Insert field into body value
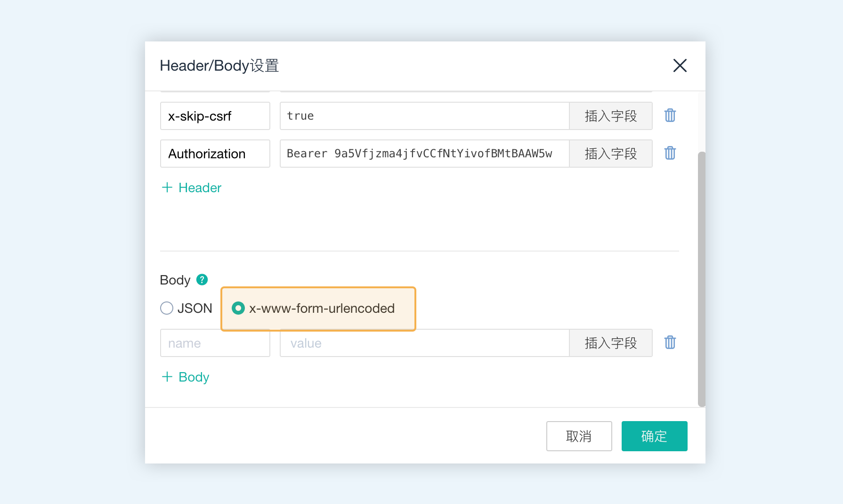Viewport: 843px width, 504px height. click(610, 343)
